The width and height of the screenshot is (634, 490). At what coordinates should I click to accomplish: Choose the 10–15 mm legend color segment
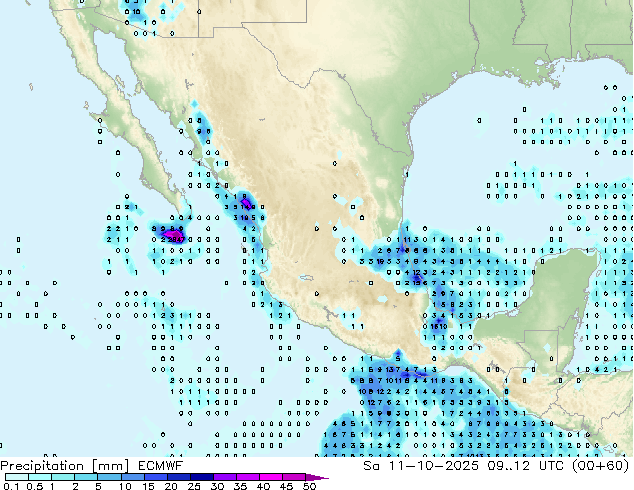[x=133, y=477]
